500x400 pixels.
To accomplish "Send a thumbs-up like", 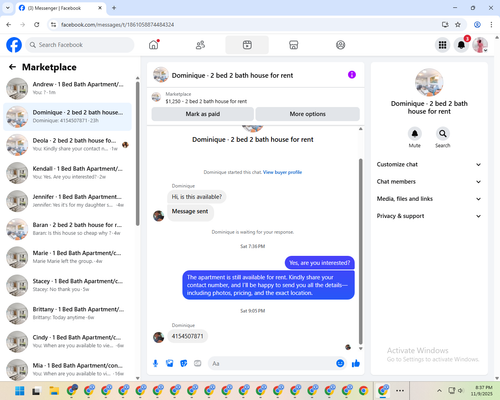I will point(356,363).
